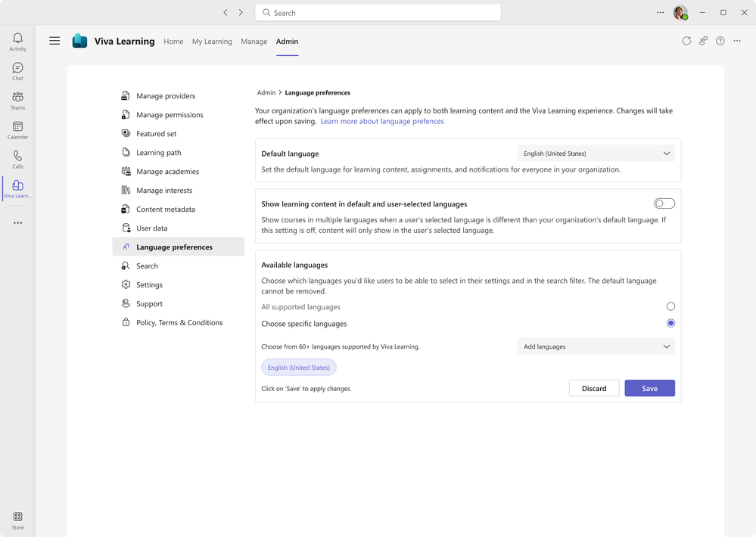Click the Manage providers icon
Image resolution: width=756 pixels, height=537 pixels.
point(126,95)
